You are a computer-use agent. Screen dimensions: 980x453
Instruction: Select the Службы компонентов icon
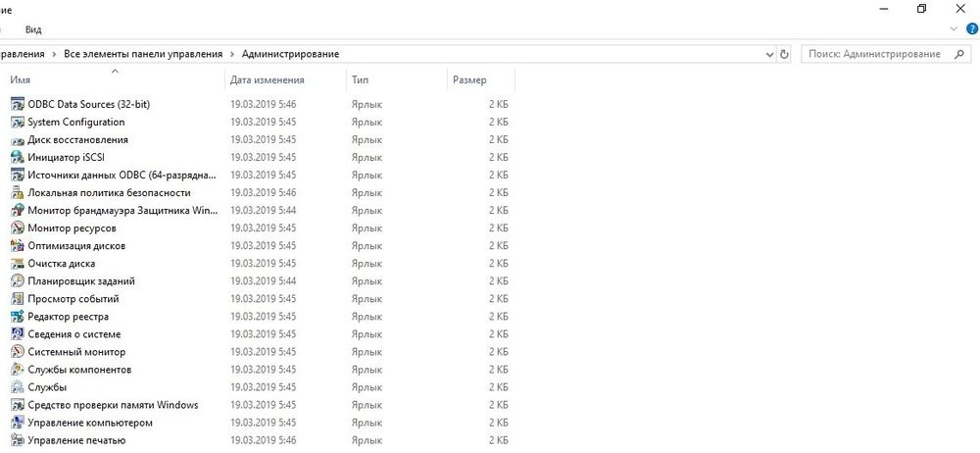18,370
